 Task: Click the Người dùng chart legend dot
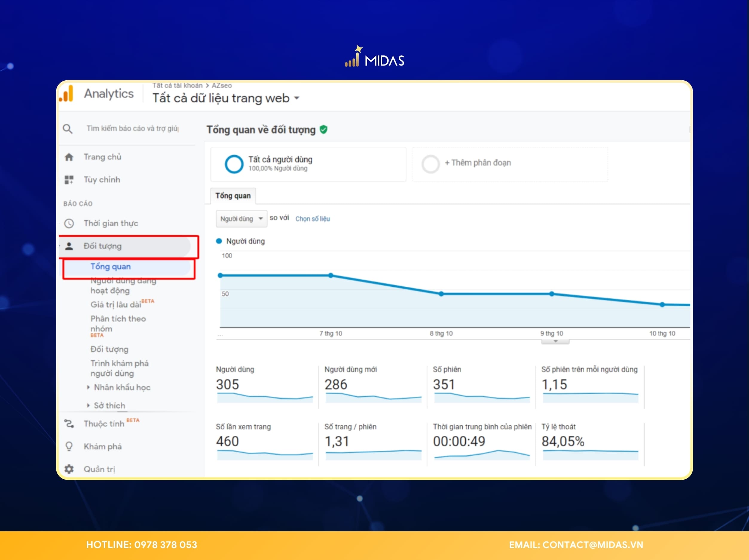point(219,241)
